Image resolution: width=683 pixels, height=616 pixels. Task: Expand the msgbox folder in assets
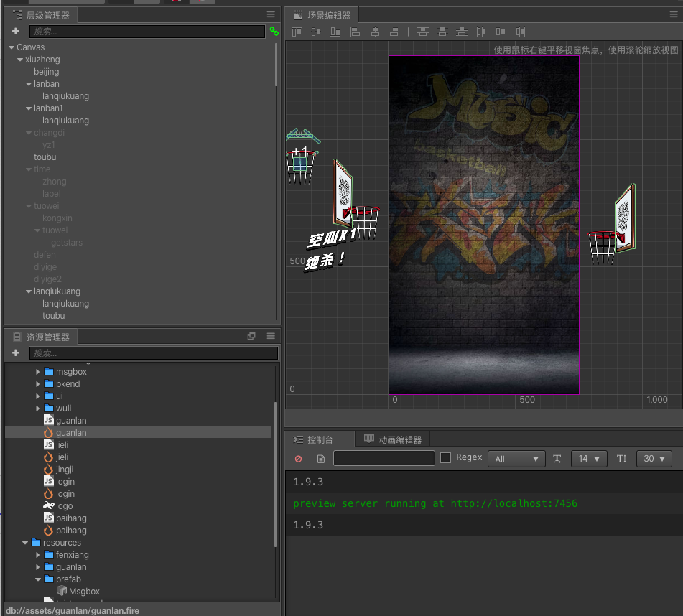(38, 372)
